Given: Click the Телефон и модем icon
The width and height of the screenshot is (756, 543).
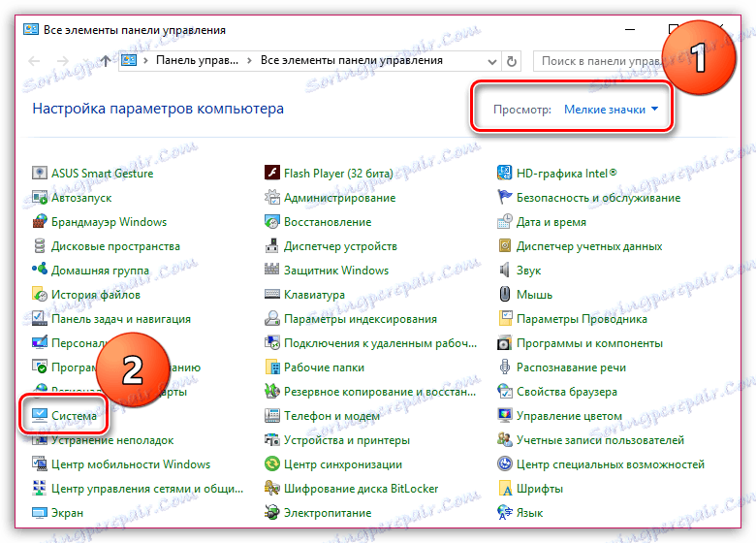Looking at the screenshot, I should (272, 415).
